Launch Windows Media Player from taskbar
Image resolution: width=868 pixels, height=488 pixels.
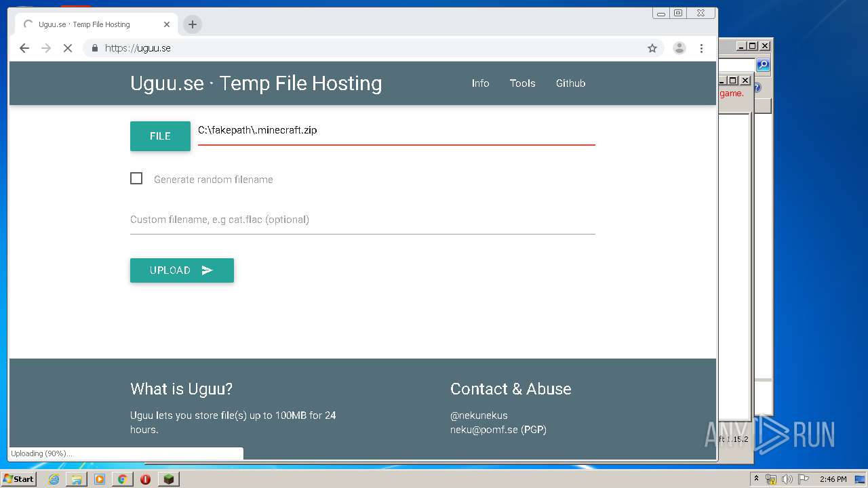(100, 479)
